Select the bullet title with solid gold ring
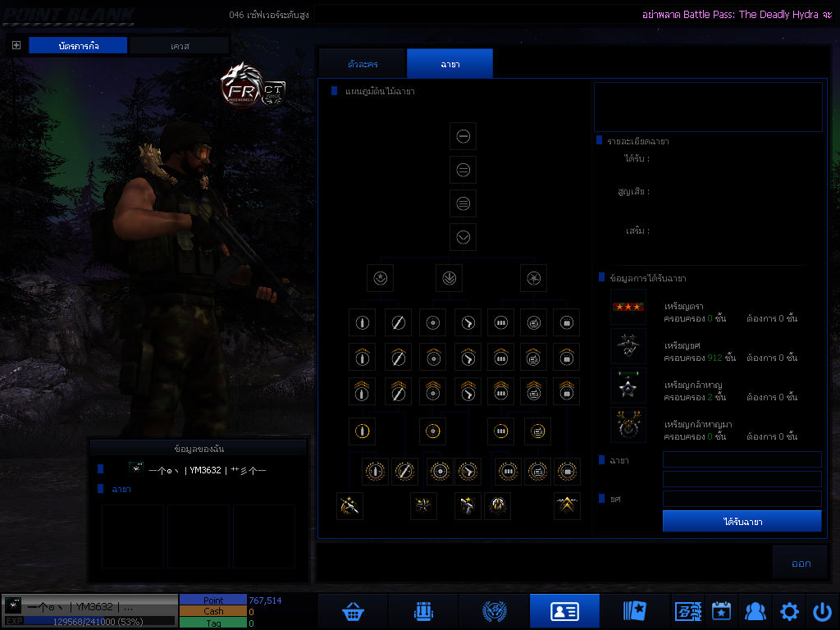Image resolution: width=840 pixels, height=630 pixels. pos(362,431)
